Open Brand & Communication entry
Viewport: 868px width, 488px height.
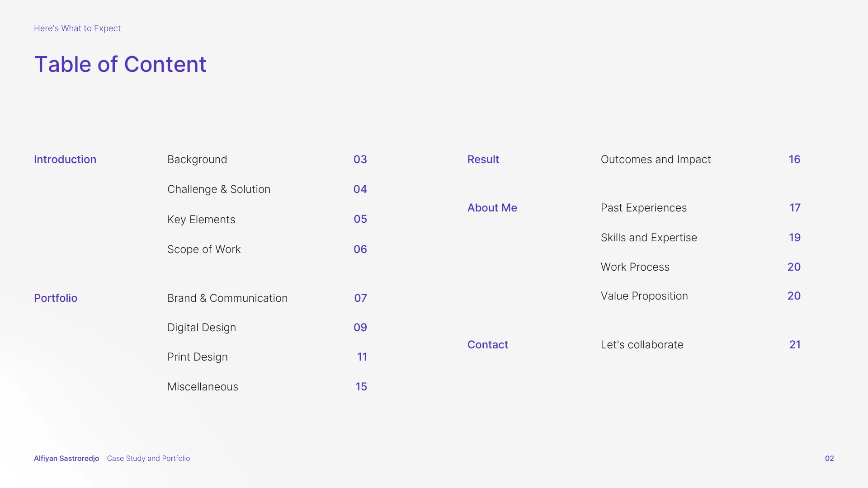pyautogui.click(x=227, y=298)
